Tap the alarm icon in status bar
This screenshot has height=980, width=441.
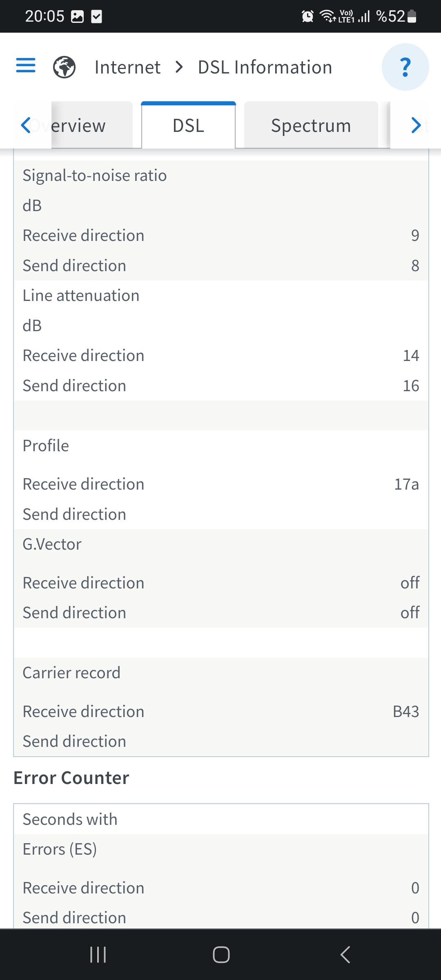pyautogui.click(x=307, y=16)
